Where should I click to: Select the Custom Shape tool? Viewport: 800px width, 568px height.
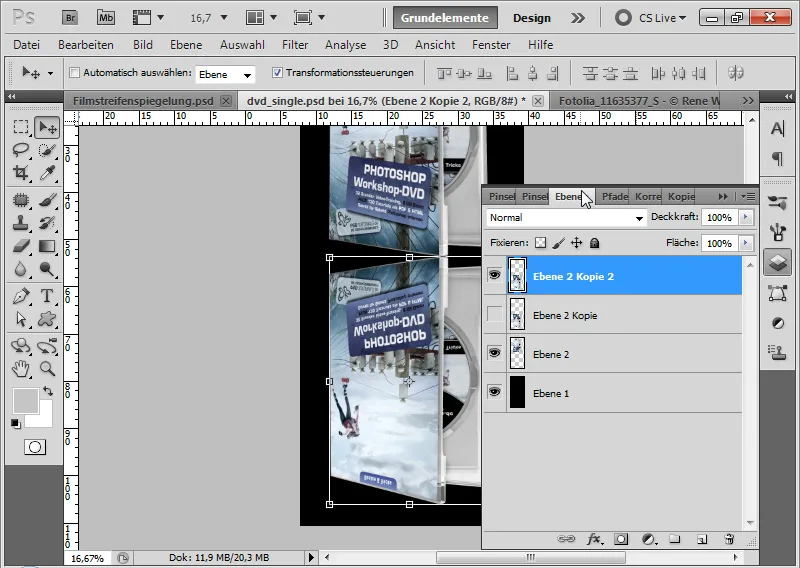[47, 319]
